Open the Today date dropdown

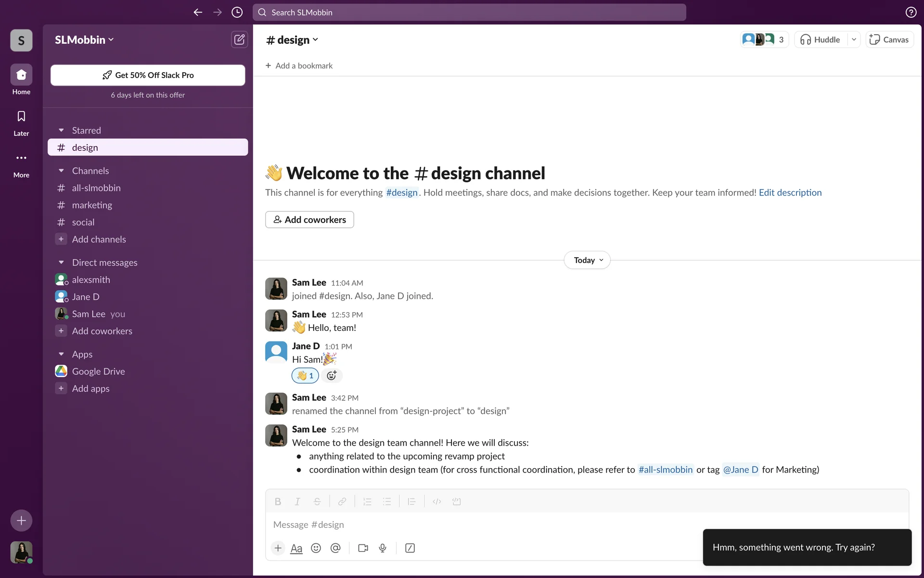587,260
